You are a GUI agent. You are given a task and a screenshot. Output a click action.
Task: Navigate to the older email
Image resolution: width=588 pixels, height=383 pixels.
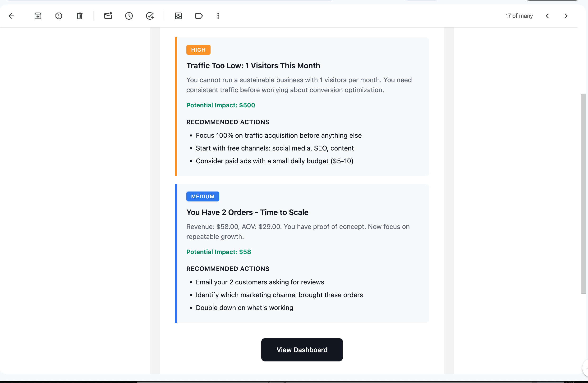pos(566,16)
